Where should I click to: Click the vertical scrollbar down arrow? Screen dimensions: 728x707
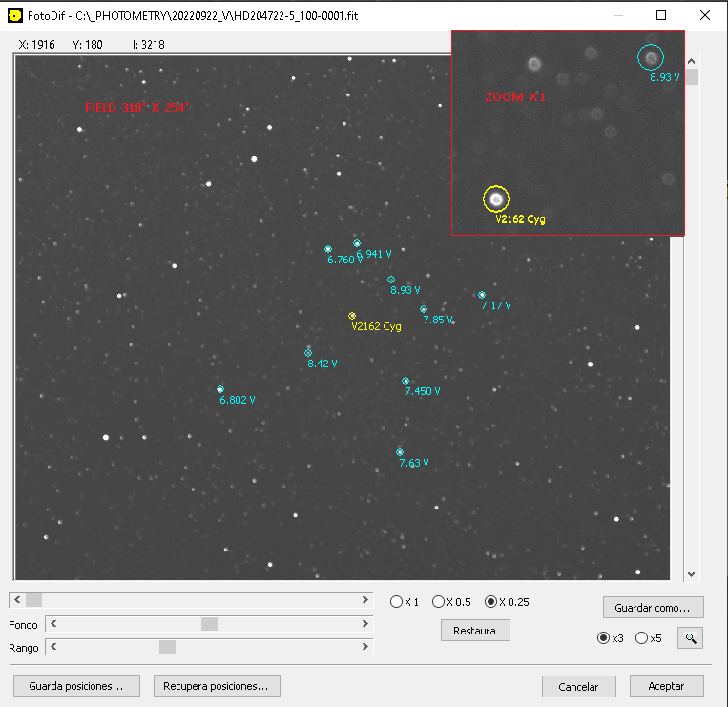692,574
